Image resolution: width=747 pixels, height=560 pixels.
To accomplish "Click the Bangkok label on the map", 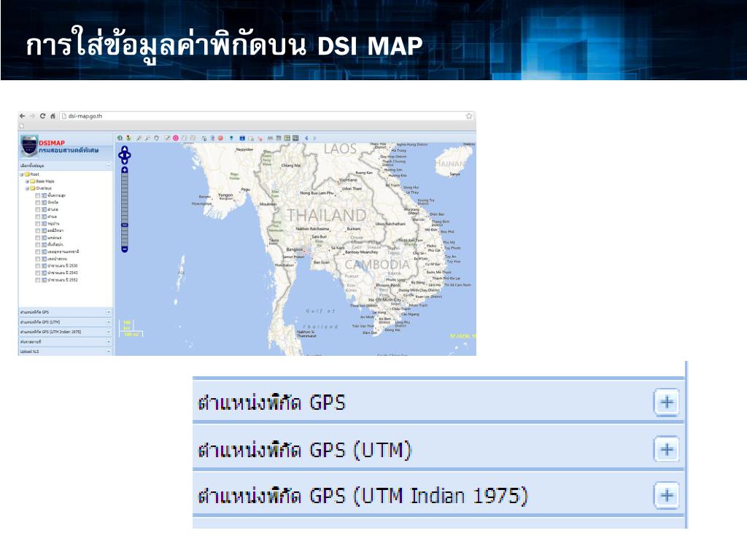I will tap(295, 249).
